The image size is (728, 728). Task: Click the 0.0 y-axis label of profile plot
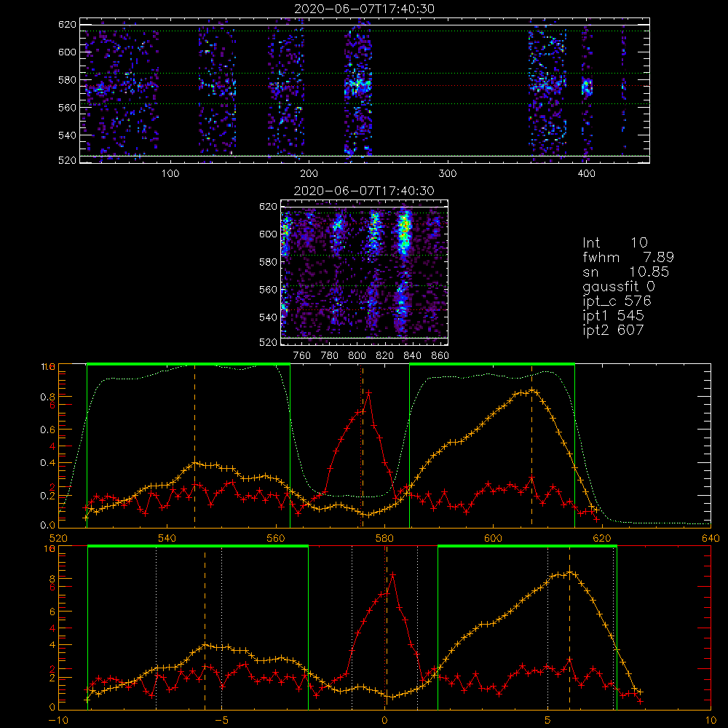47,526
